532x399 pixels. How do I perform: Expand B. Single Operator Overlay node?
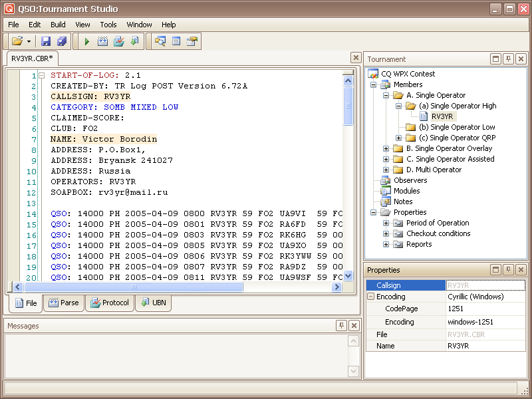click(386, 148)
